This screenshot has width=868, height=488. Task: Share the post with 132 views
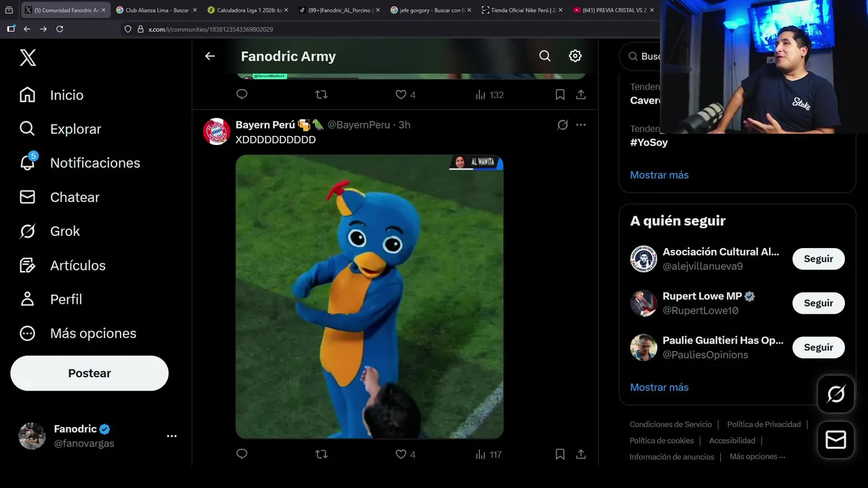click(x=581, y=95)
